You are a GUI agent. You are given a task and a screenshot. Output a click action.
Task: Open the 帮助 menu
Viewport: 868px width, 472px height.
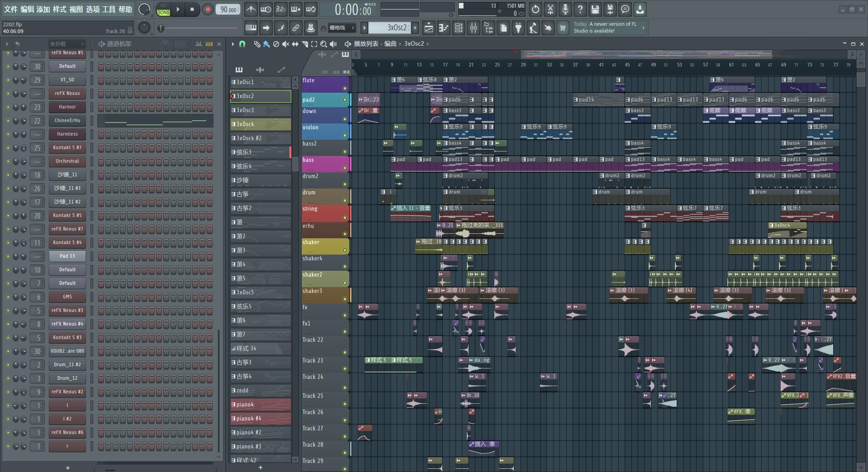125,9
